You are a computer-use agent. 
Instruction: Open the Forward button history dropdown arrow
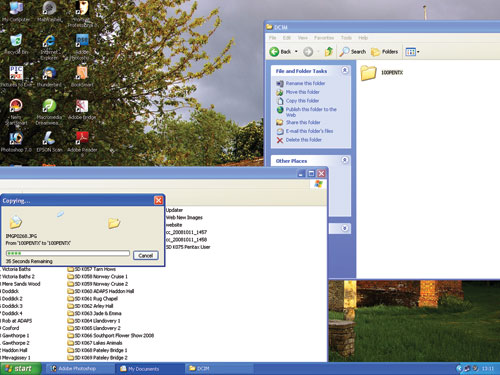[x=318, y=52]
